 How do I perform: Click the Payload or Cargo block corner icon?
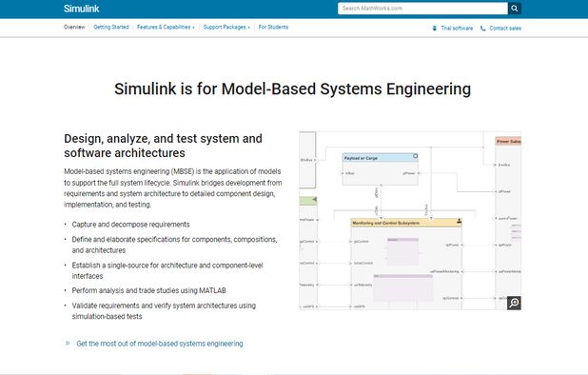[415, 156]
